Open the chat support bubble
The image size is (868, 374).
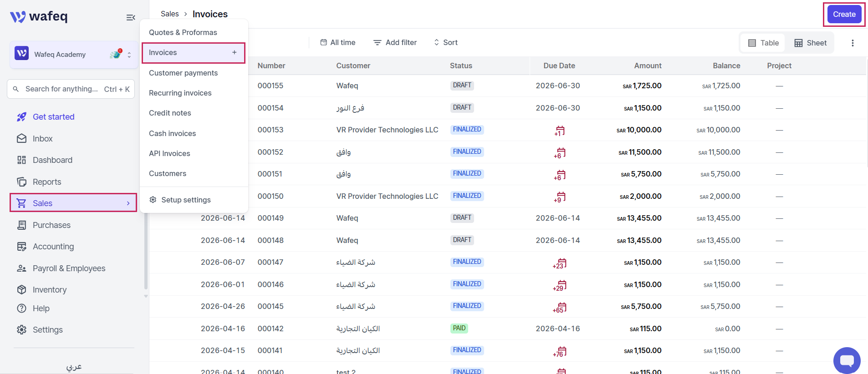point(847,361)
